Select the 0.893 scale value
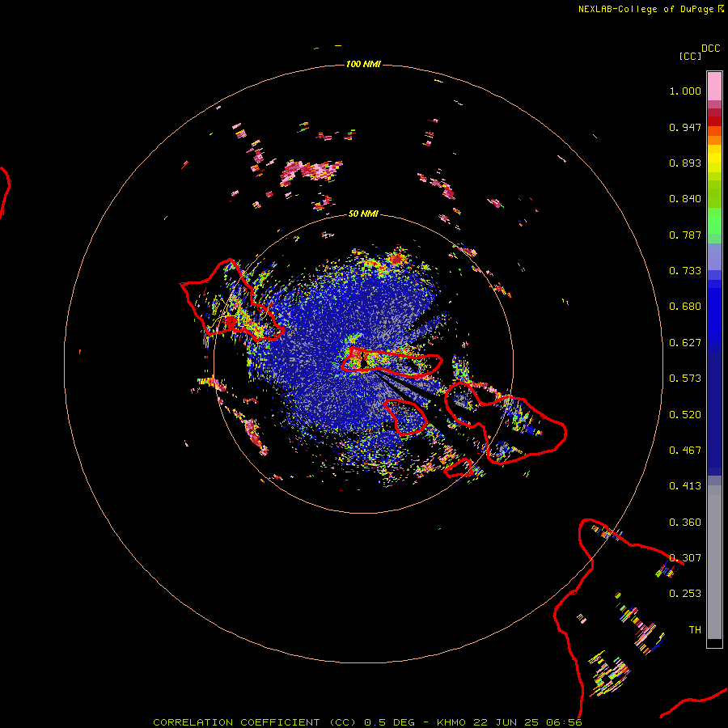 click(x=685, y=163)
